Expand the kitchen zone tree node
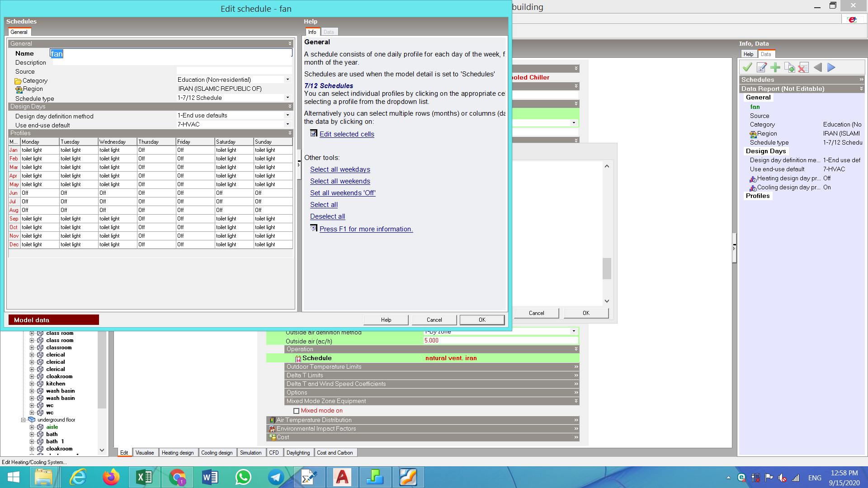The width and height of the screenshot is (868, 488). coord(32,384)
